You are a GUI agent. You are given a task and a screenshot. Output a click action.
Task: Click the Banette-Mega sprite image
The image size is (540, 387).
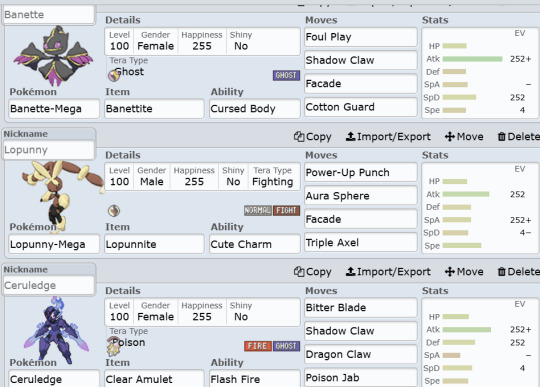point(53,55)
